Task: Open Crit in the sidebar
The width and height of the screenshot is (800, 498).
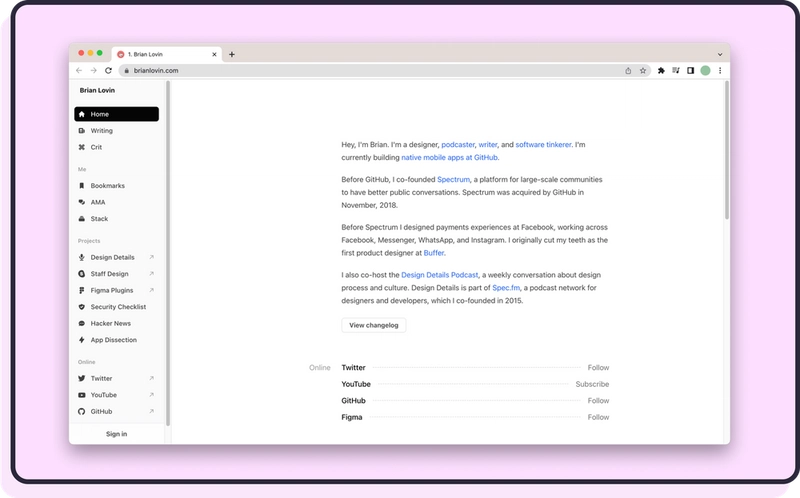Action: [x=116, y=147]
